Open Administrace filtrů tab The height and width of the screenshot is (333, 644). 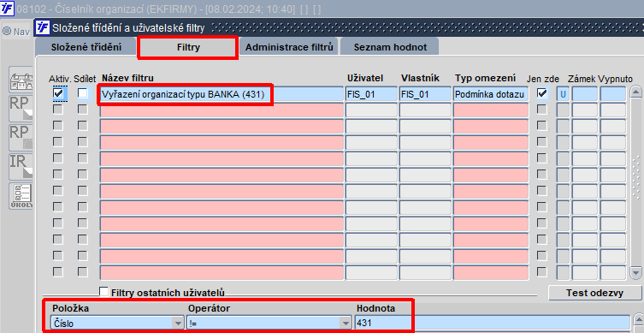click(289, 47)
